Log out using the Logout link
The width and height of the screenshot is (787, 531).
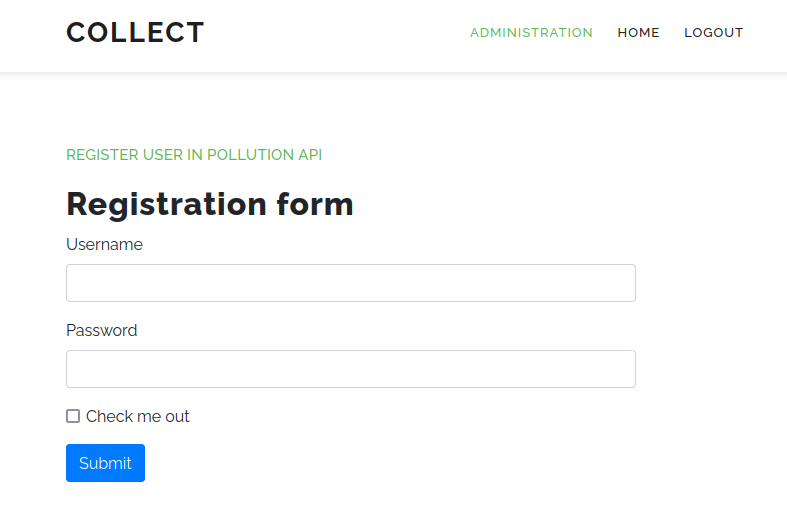713,33
